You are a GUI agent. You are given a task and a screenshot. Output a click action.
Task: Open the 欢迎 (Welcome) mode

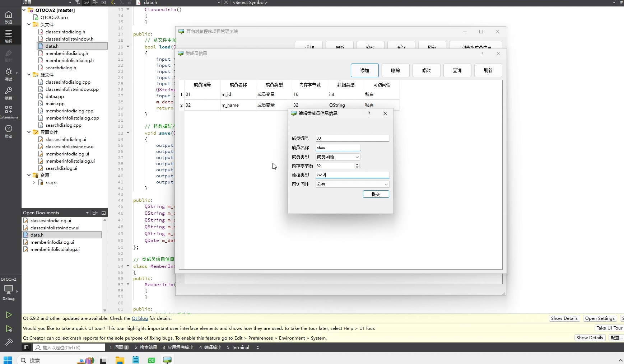9,17
